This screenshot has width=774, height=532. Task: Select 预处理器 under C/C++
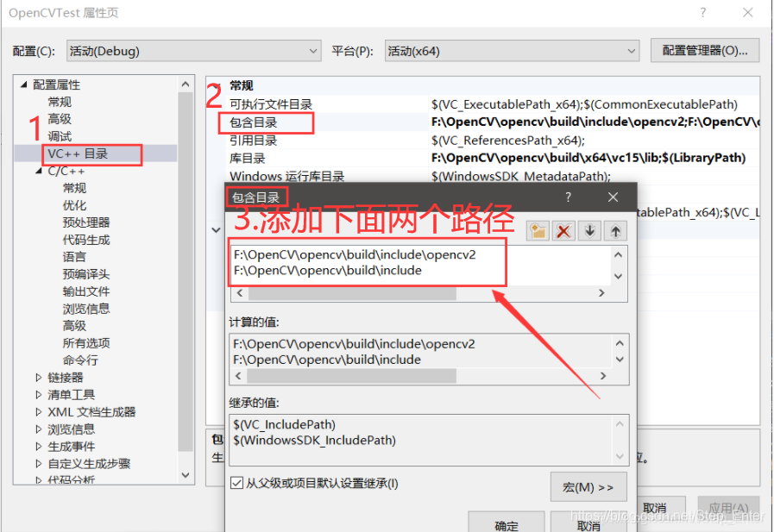pos(86,222)
